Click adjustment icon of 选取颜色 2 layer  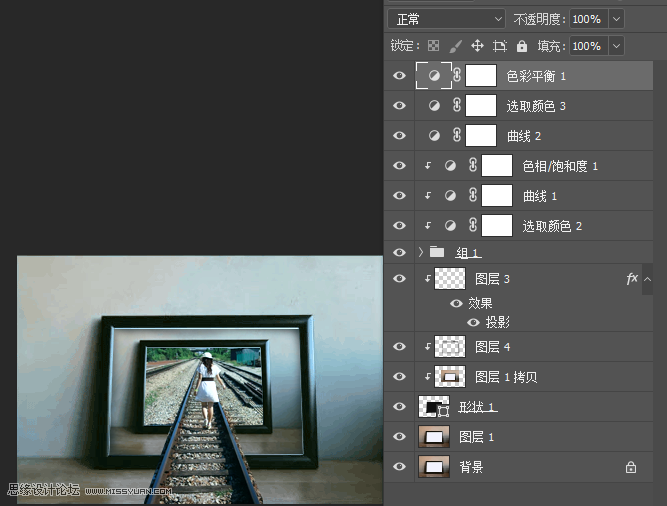pos(450,225)
